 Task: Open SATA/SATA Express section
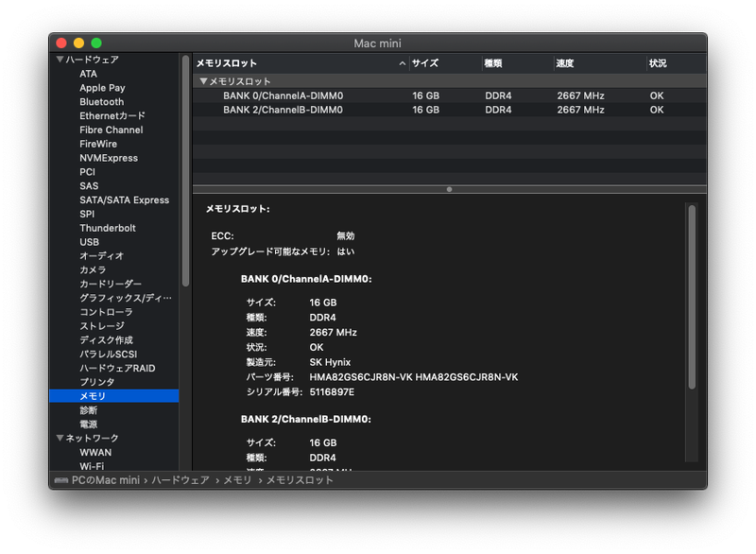tap(125, 199)
